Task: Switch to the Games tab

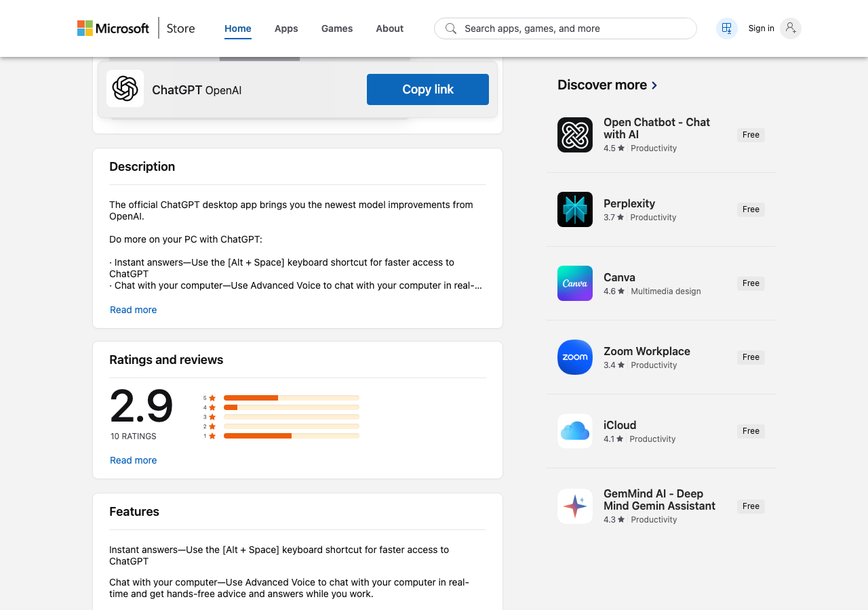Action: pos(337,28)
